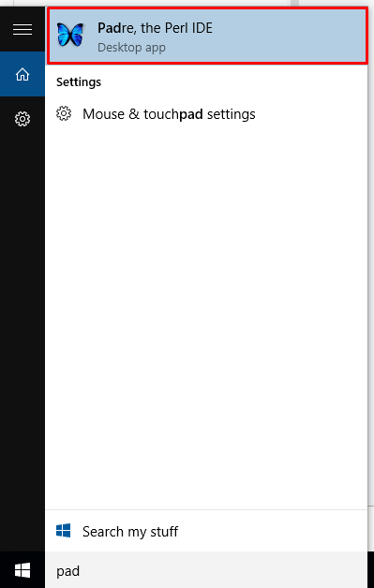Image resolution: width=374 pixels, height=588 pixels.
Task: Open the Windows Start button
Action: (22, 570)
